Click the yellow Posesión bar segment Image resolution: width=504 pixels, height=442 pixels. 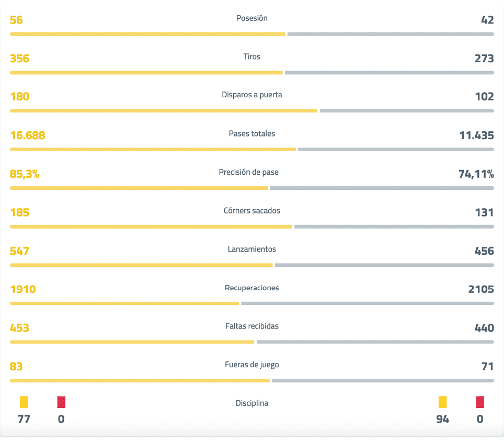tap(147, 34)
